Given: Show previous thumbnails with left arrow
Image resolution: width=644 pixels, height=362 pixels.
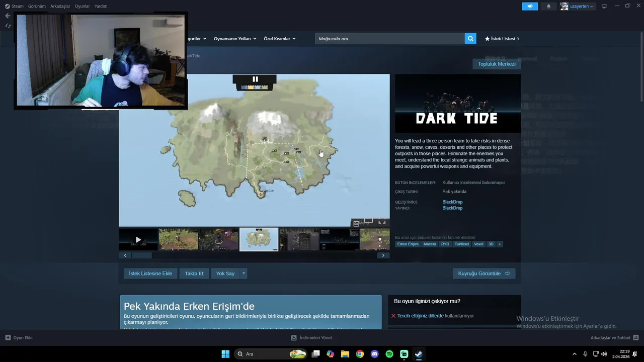Looking at the screenshot, I should click(x=125, y=255).
